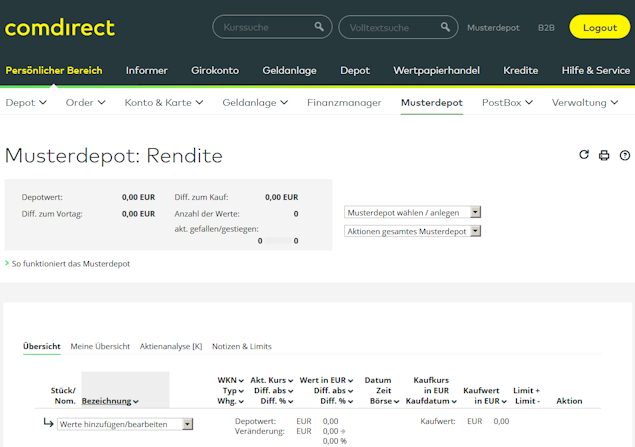The image size is (635, 447).
Task: Sort by Börse column header
Action: click(x=384, y=401)
